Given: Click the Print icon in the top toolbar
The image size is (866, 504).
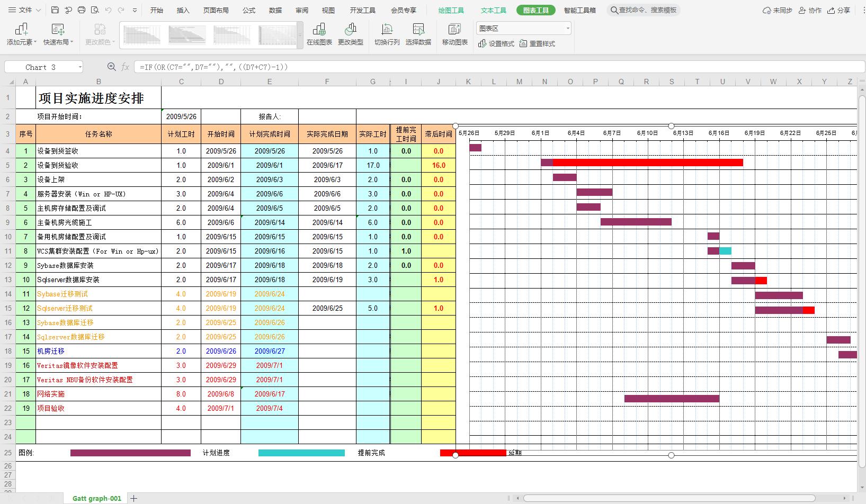Looking at the screenshot, I should pos(82,10).
